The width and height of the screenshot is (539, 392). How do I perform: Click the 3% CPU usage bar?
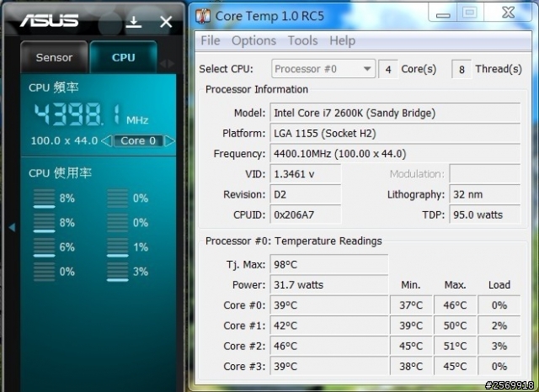(x=118, y=272)
